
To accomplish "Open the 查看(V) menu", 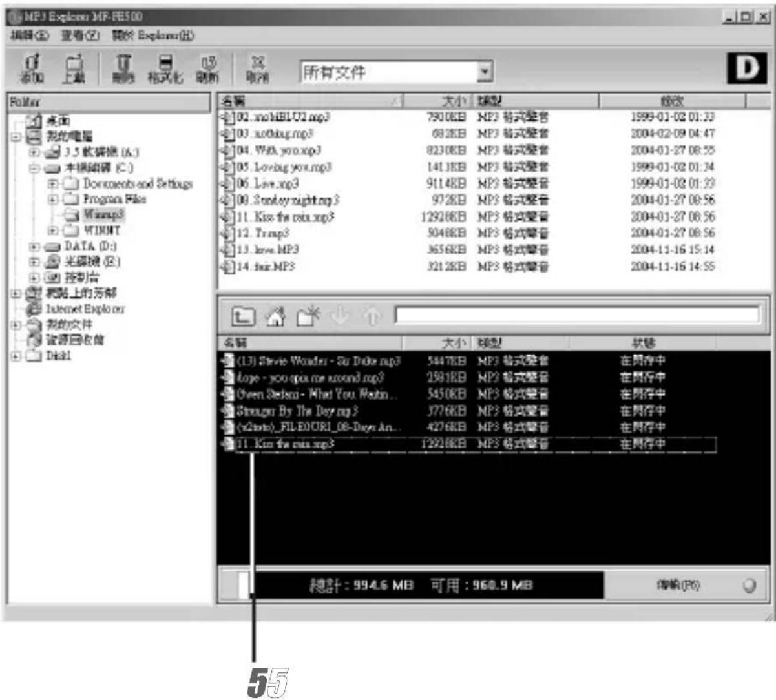I will coord(81,36).
